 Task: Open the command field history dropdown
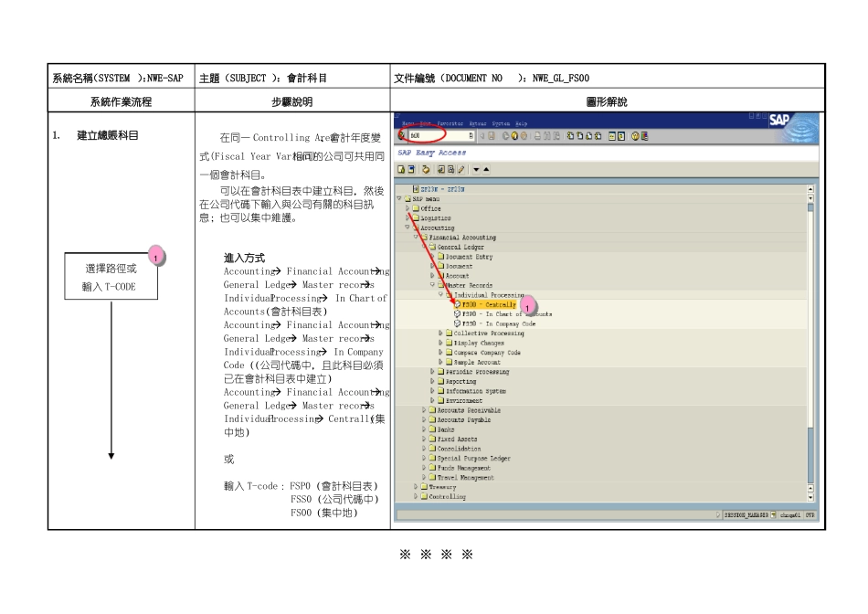471,135
